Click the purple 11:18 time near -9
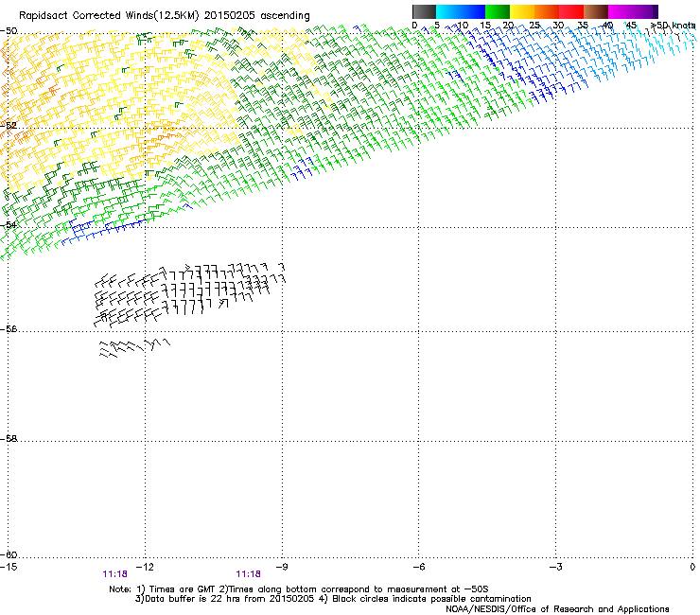700x615 pixels. 248,574
